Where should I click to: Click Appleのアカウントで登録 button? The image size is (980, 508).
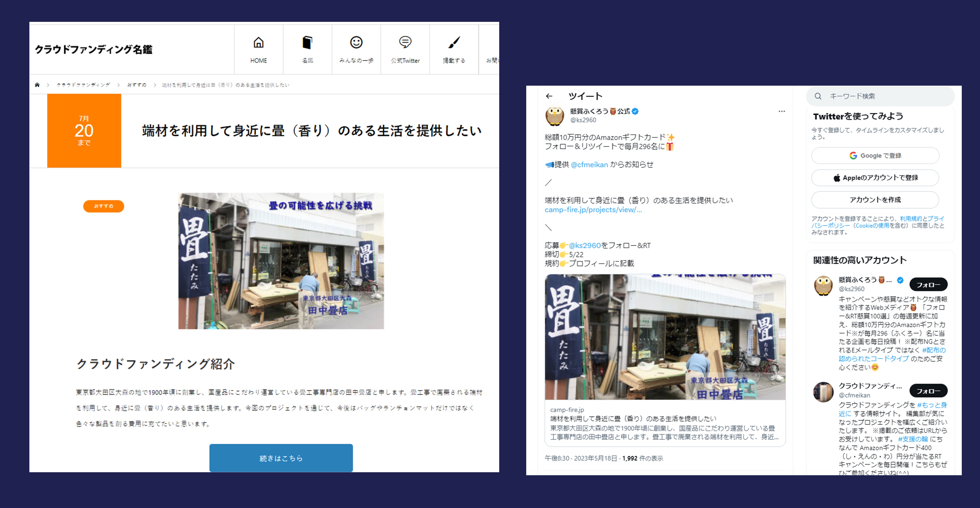point(875,178)
